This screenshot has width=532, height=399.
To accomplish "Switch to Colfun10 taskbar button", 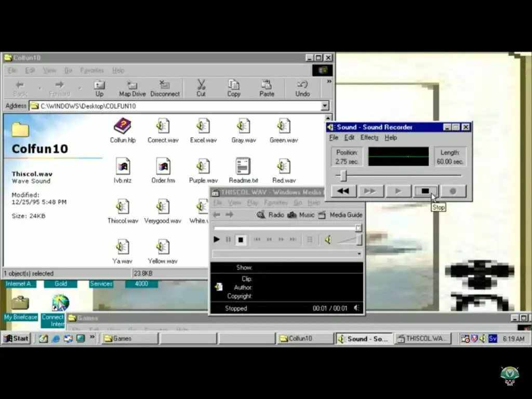I will point(305,338).
